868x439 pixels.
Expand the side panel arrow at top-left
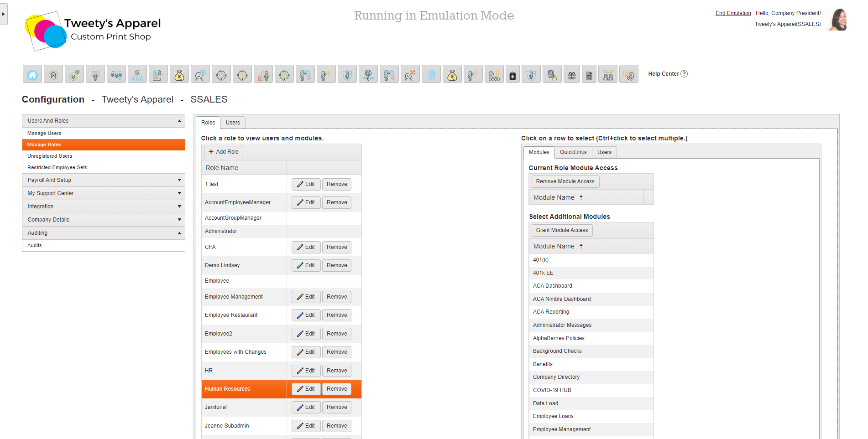point(4,14)
